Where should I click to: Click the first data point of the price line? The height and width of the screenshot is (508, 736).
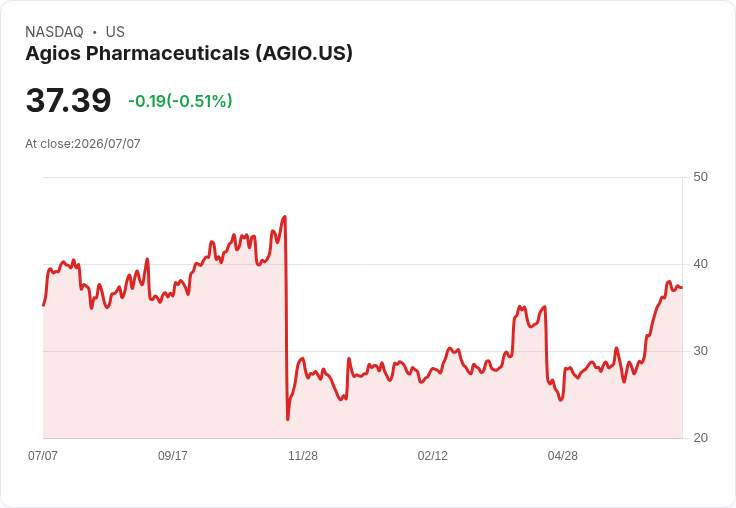coord(44,305)
